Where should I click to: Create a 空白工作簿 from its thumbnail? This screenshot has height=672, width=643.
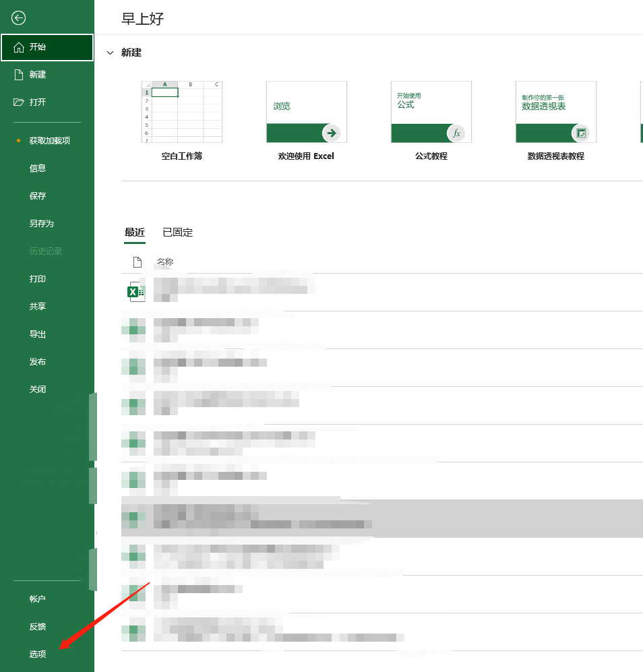182,112
